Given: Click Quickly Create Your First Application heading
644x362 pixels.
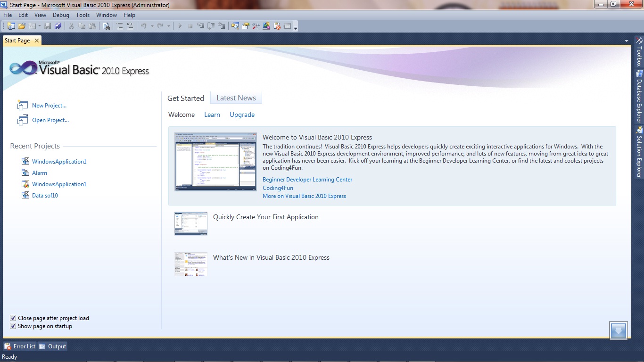Looking at the screenshot, I should click(x=266, y=217).
